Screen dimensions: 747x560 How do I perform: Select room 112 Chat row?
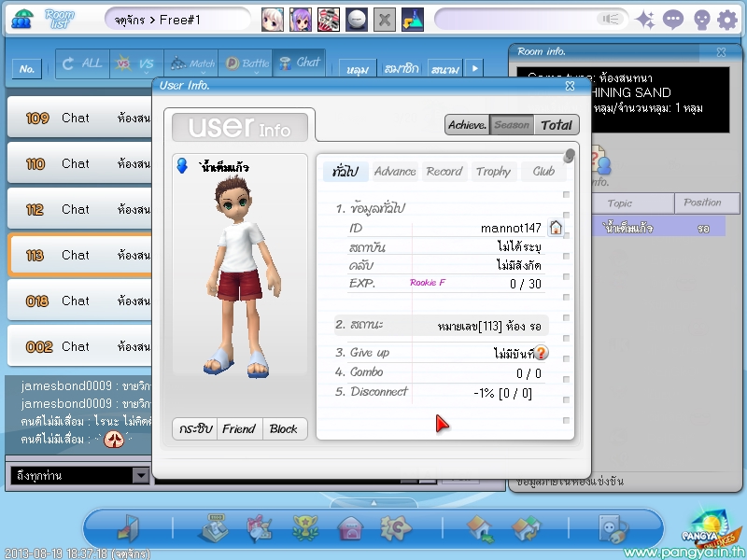80,209
